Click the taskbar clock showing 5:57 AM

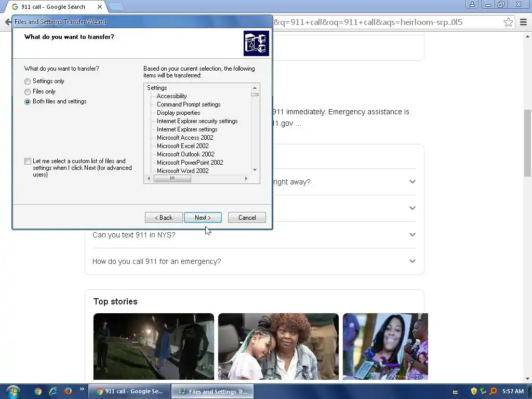pos(513,391)
